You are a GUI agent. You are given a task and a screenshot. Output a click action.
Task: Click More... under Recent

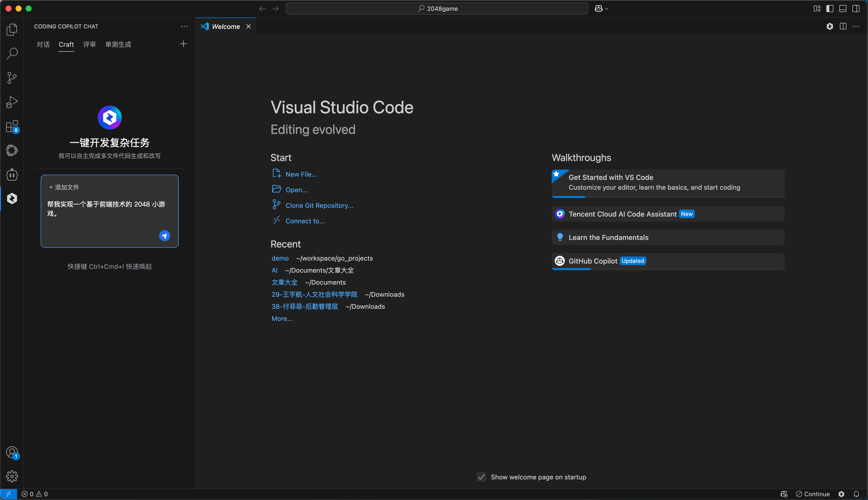[x=282, y=319]
